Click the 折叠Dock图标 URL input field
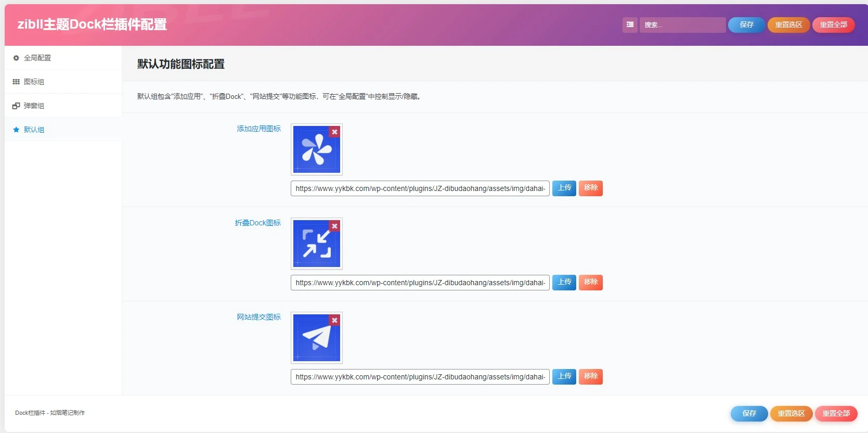Screen dimensions: 868x433 [x=420, y=283]
